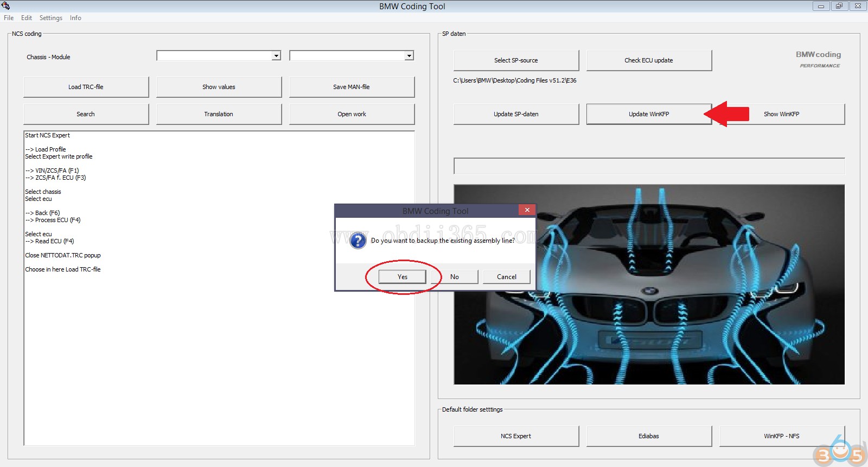868x467 pixels.
Task: Open the NCS Expert default folder setting
Action: click(516, 436)
